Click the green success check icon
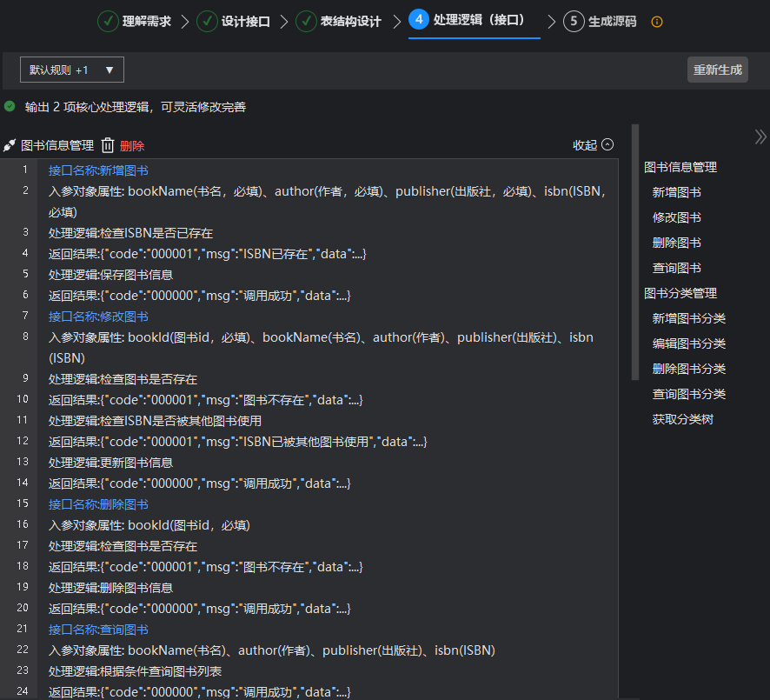770x700 pixels. coord(10,106)
